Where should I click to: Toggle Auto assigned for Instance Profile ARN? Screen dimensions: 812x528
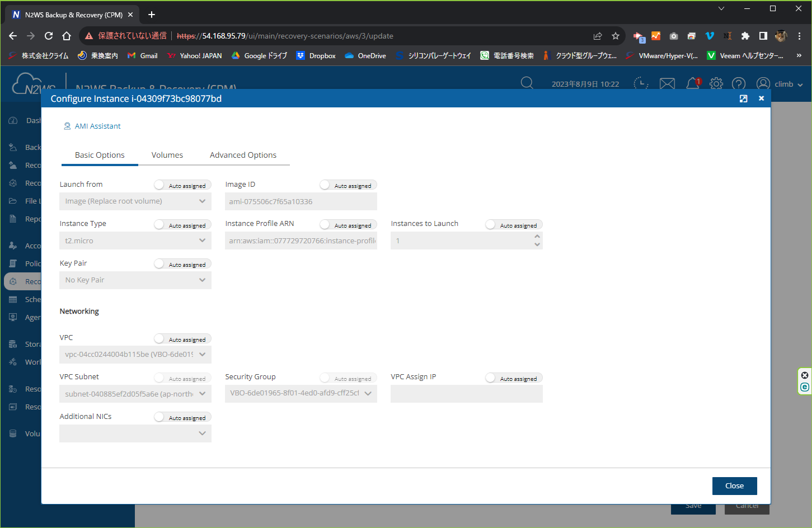click(x=347, y=225)
